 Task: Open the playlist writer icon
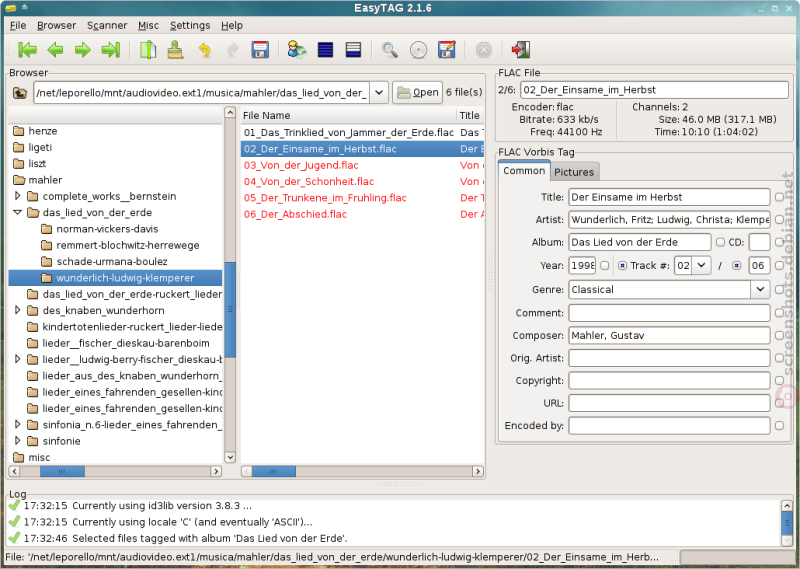pyautogui.click(x=446, y=50)
